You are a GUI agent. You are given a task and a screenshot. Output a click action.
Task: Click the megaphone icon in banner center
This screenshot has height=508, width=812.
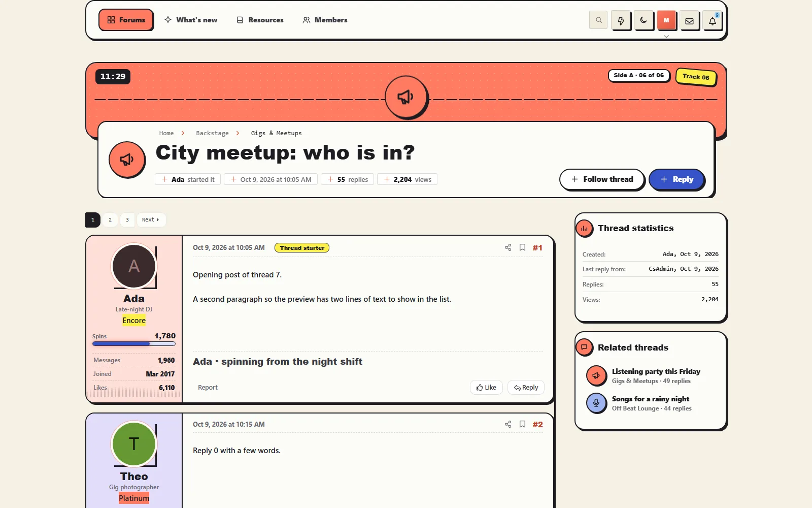click(x=406, y=97)
